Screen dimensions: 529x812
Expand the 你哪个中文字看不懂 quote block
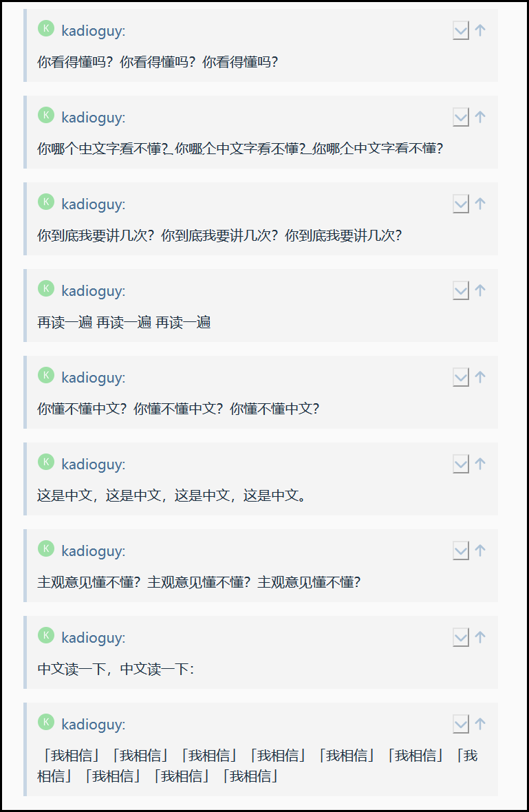pyautogui.click(x=461, y=118)
